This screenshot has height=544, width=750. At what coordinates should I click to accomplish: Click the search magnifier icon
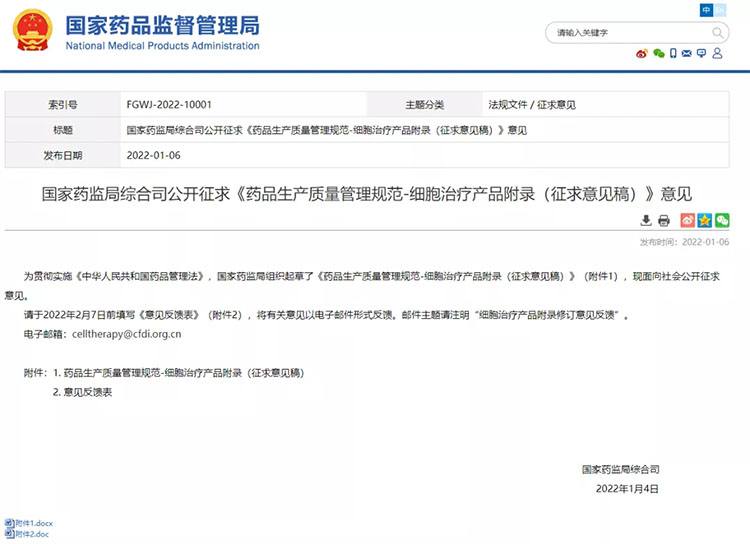(717, 33)
